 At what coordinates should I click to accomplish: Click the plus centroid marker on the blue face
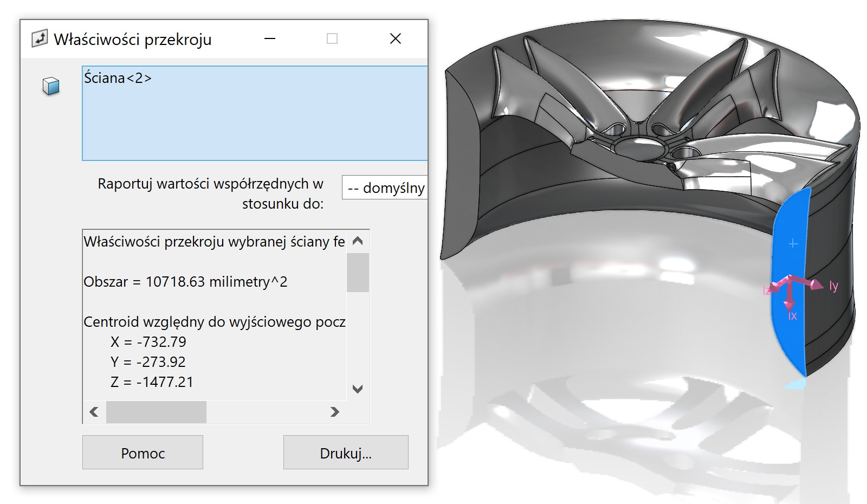[793, 244]
